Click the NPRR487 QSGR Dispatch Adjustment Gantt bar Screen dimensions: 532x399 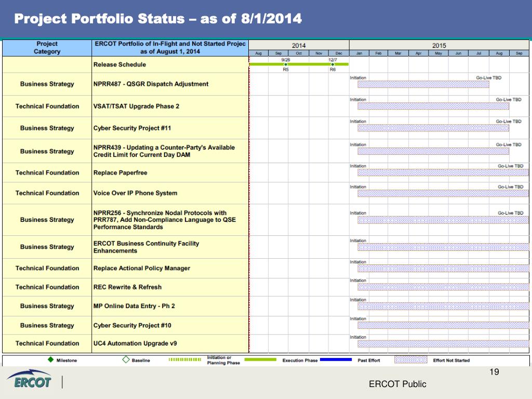(423, 84)
